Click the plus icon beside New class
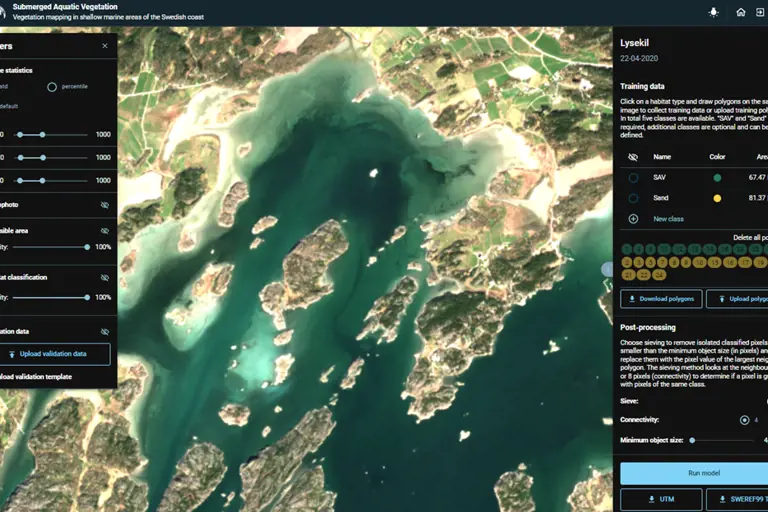The image size is (768, 512). 633,219
